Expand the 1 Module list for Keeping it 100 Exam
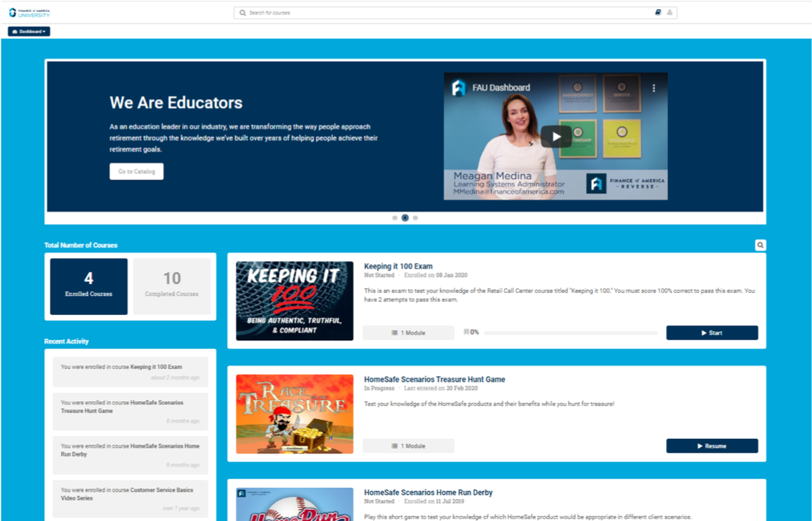The height and width of the screenshot is (521, 812). pos(408,333)
